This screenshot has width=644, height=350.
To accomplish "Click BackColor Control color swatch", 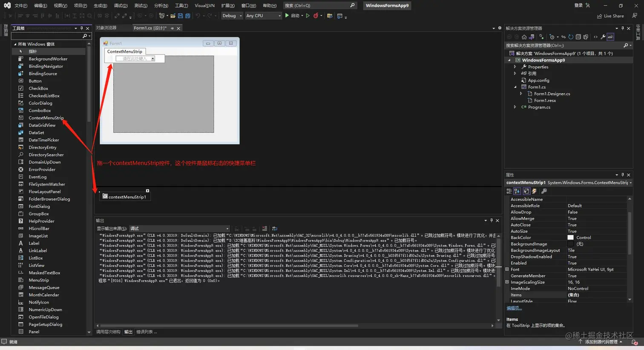I will click(x=570, y=238).
